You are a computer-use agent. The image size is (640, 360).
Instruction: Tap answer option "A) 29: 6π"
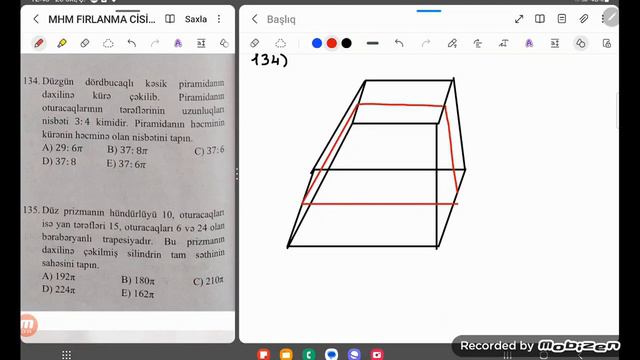62,148
